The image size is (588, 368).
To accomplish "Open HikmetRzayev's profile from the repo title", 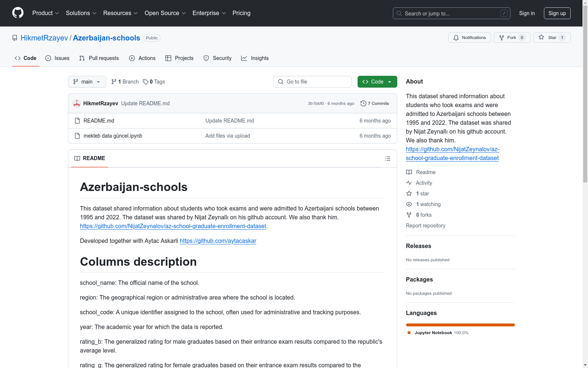I will (44, 38).
